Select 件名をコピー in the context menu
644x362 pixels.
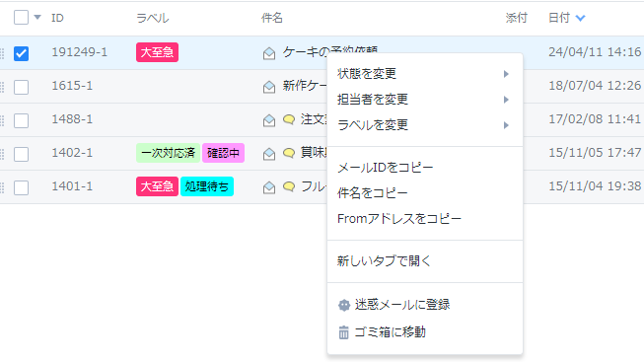tap(425, 193)
